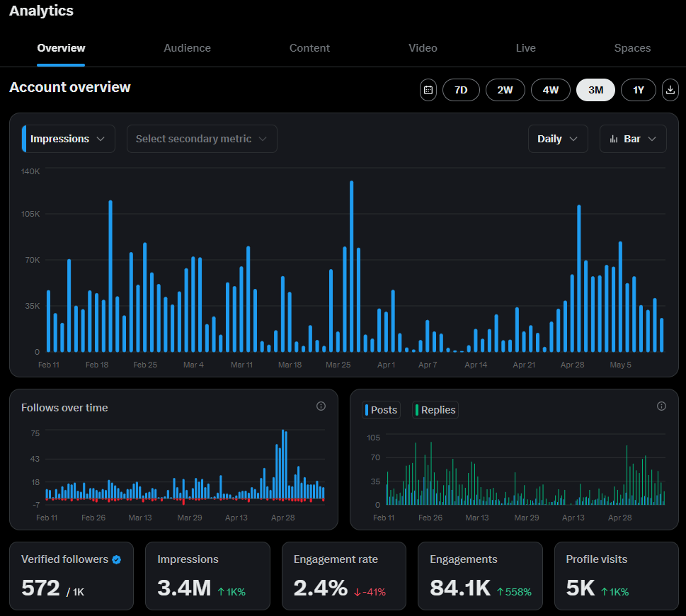The image size is (686, 616).
Task: Click the verified badge beside Verified followers
Action: [x=116, y=559]
